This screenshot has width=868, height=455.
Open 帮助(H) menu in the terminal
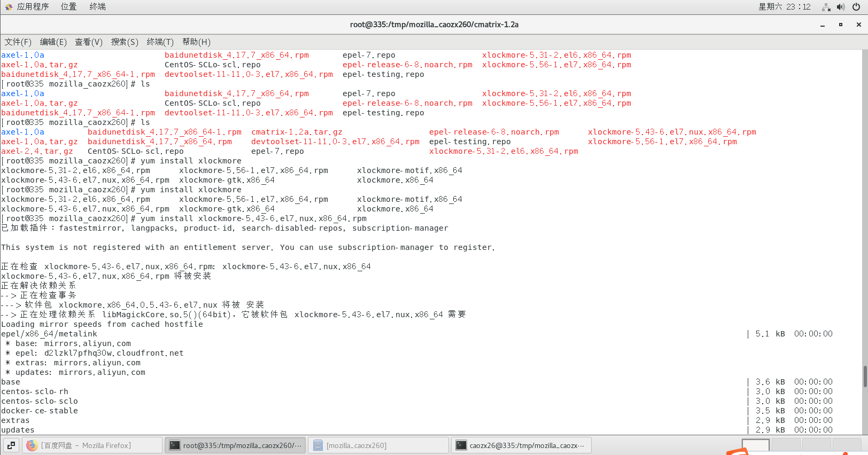[196, 42]
